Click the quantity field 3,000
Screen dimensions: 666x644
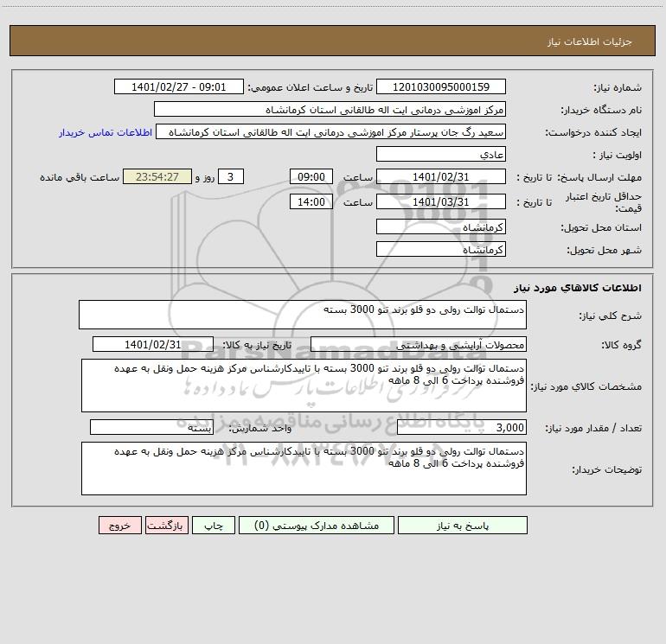point(462,427)
